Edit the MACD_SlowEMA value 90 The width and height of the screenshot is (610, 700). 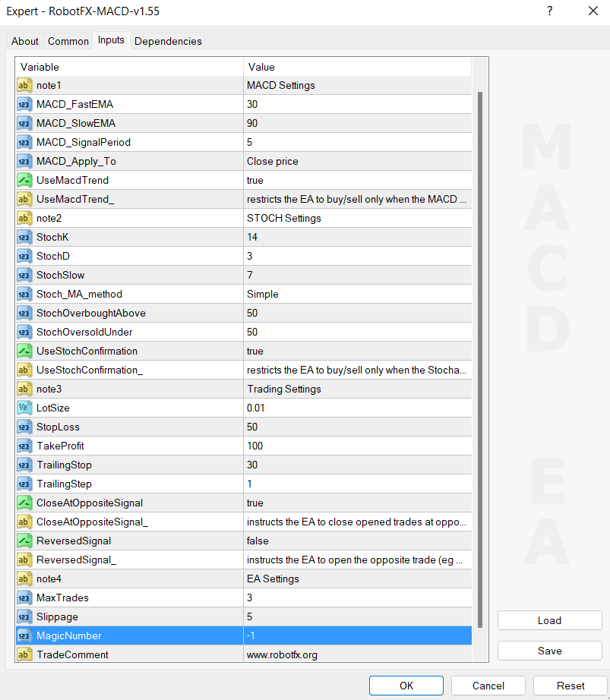[358, 123]
